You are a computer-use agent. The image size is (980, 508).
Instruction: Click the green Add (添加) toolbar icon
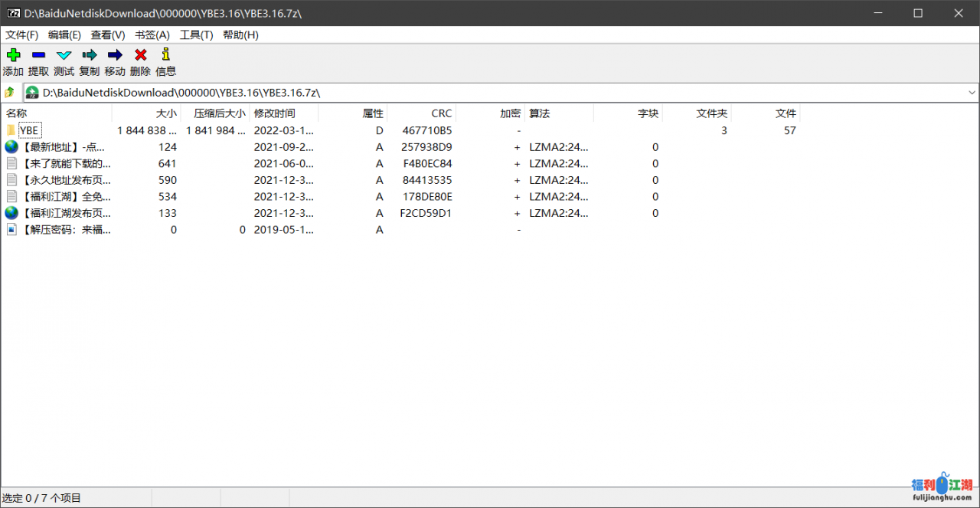[13, 55]
